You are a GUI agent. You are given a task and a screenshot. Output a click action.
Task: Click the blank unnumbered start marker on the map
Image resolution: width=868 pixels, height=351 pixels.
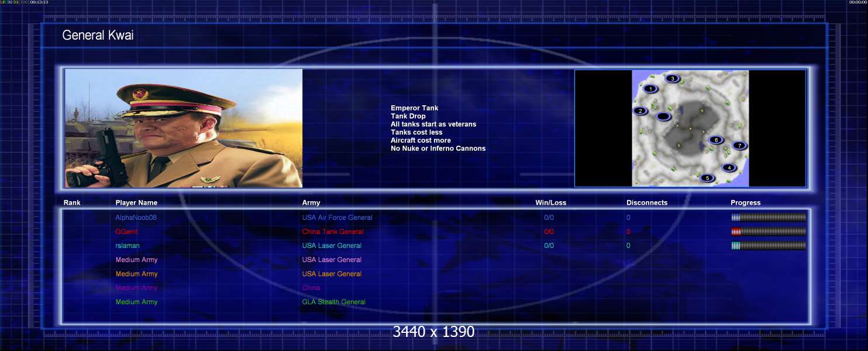(x=663, y=116)
